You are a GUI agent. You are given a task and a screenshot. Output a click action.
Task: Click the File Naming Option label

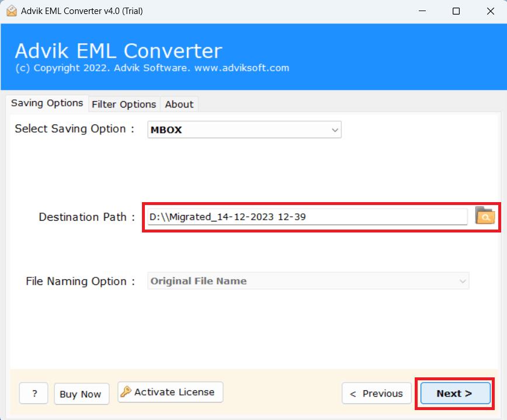click(x=80, y=282)
